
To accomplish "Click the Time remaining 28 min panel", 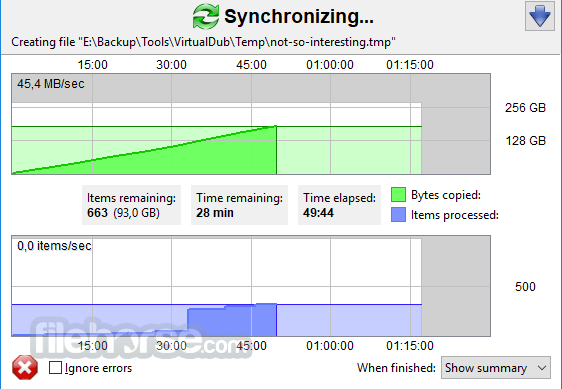I will pyautogui.click(x=239, y=205).
